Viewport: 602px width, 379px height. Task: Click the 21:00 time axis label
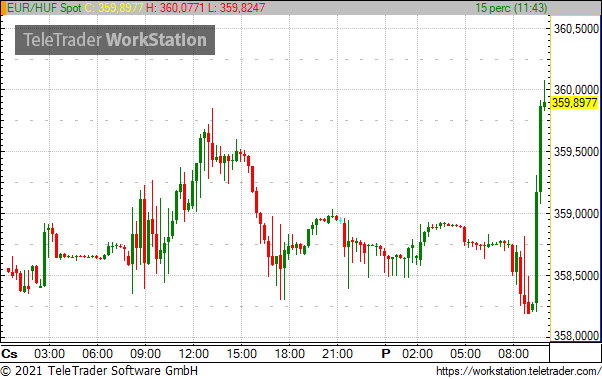click(x=337, y=353)
